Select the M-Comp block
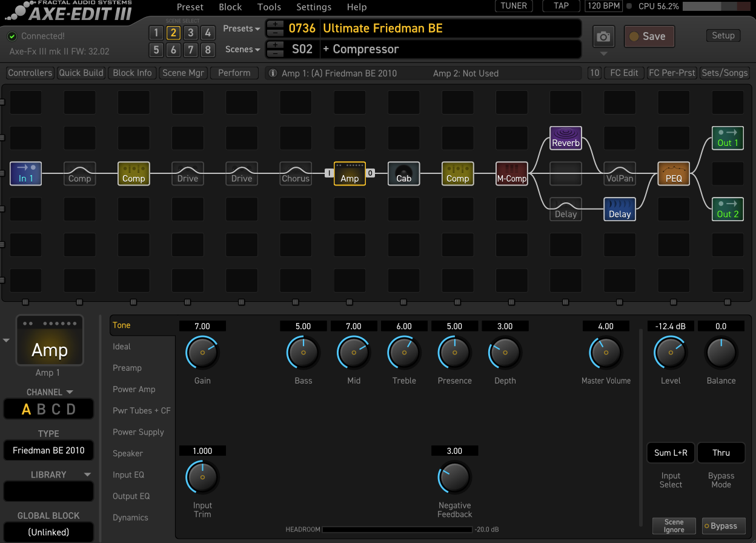756x543 pixels. click(x=512, y=173)
